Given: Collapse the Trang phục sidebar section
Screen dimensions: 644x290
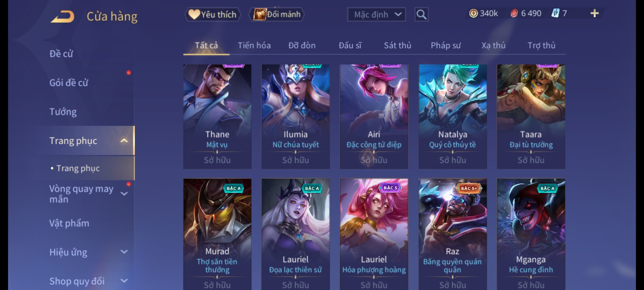Looking at the screenshot, I should click(x=124, y=141).
